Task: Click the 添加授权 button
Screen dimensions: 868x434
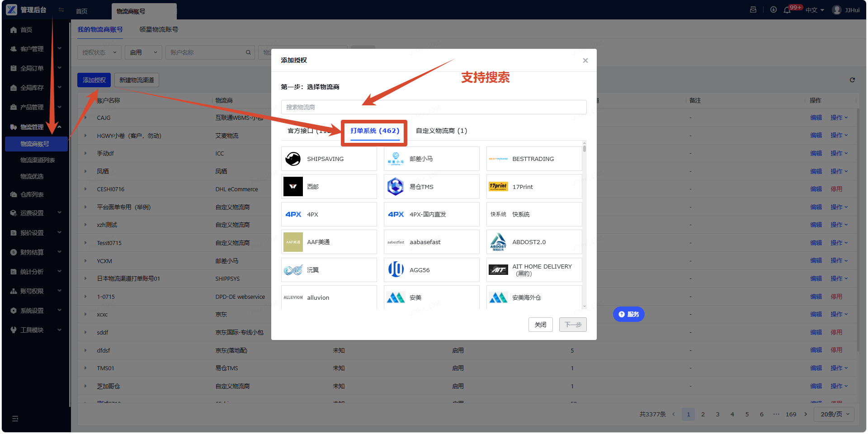Action: pos(94,80)
